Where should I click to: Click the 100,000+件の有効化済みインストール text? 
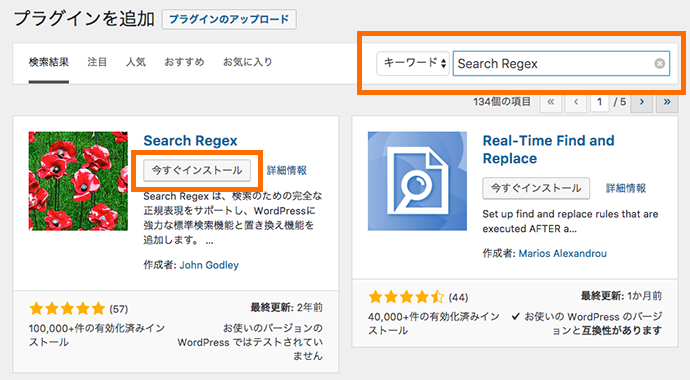(97, 335)
